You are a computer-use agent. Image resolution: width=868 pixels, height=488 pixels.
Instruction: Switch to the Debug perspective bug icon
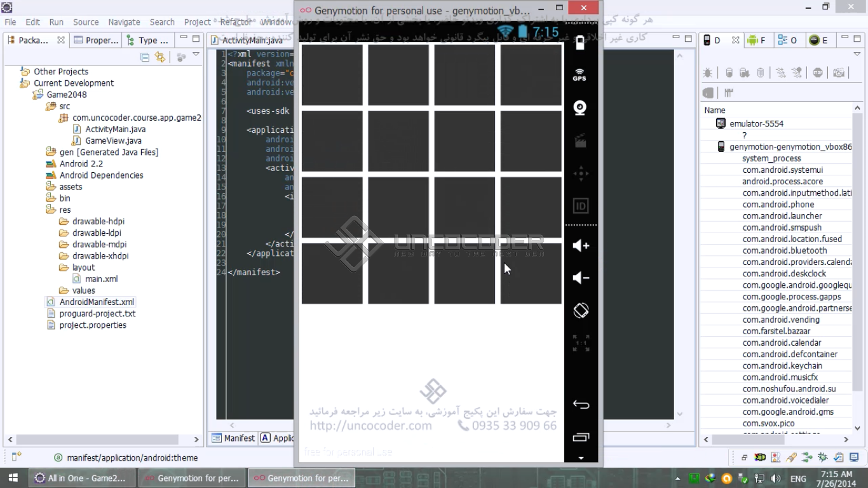(x=823, y=457)
